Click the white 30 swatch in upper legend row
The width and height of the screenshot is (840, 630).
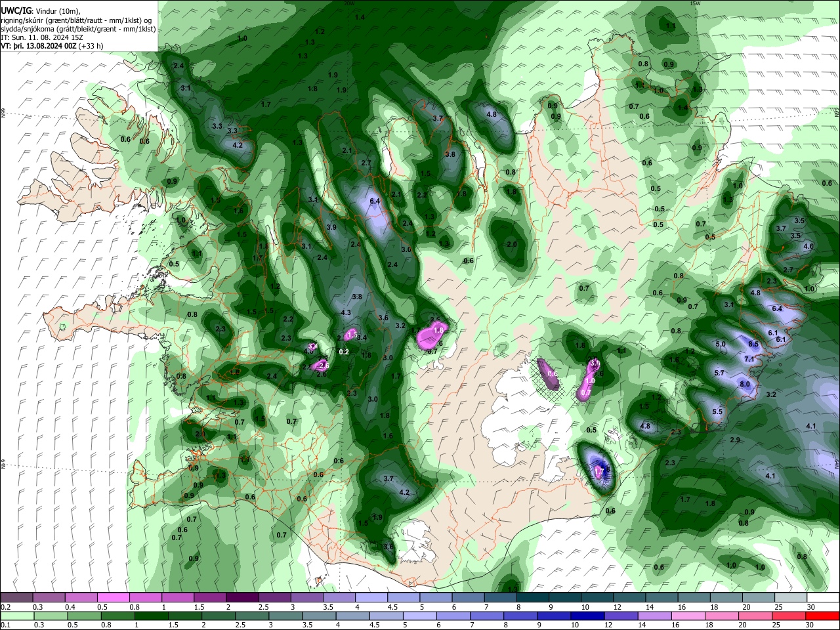pos(824,597)
